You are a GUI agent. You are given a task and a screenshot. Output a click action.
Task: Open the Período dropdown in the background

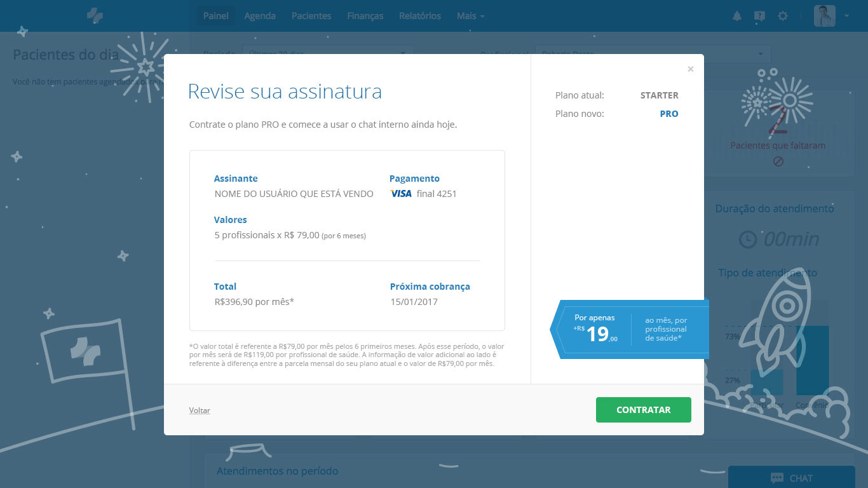[x=328, y=54]
